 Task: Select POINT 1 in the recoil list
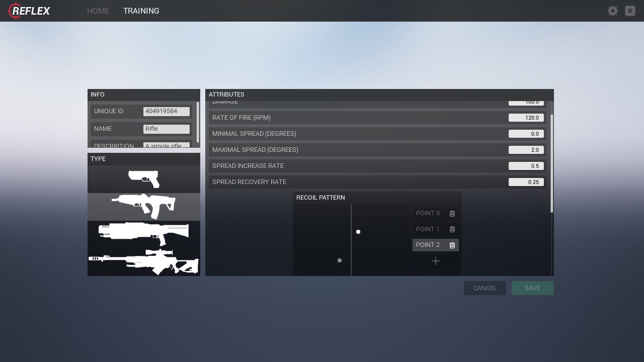click(x=428, y=229)
